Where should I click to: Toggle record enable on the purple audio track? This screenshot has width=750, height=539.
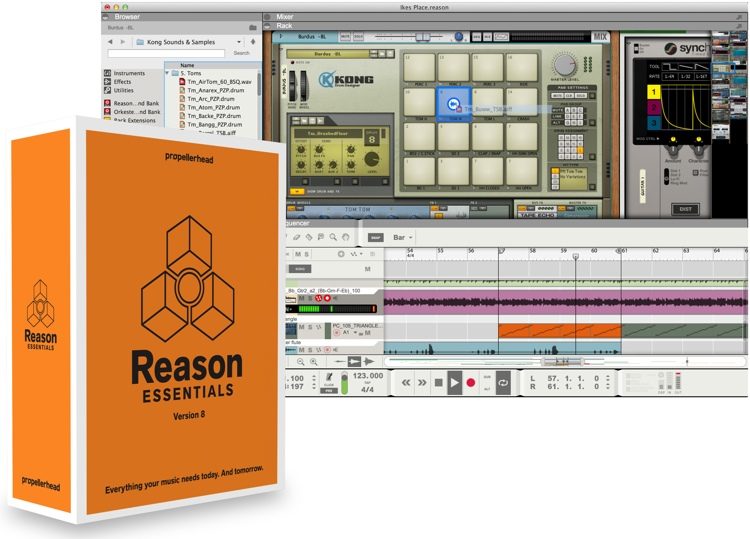point(327,298)
